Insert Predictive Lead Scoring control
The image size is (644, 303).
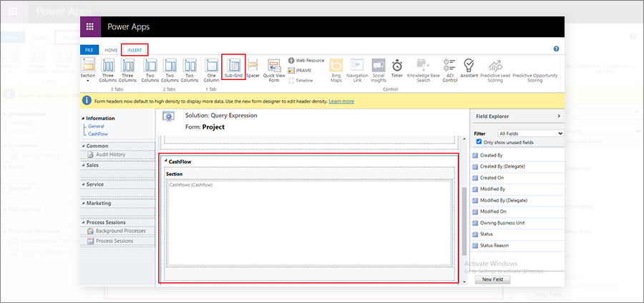(495, 71)
